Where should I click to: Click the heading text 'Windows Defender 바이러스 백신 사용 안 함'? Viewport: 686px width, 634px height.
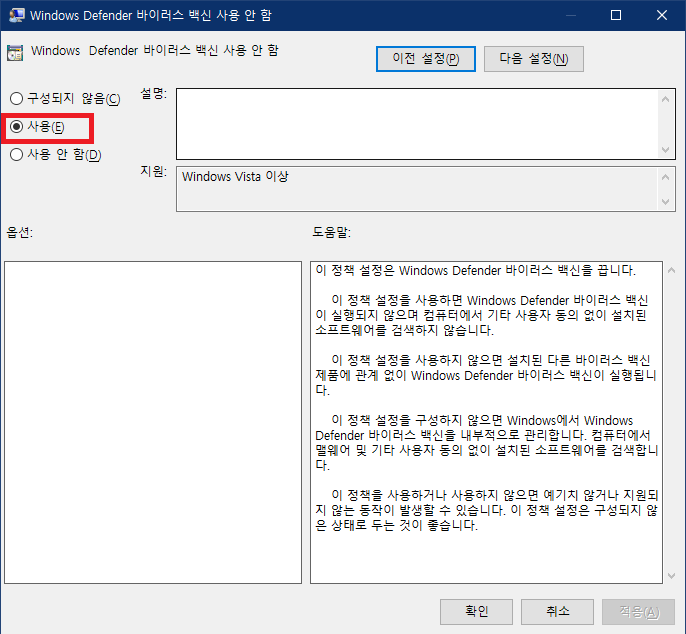tap(155, 50)
